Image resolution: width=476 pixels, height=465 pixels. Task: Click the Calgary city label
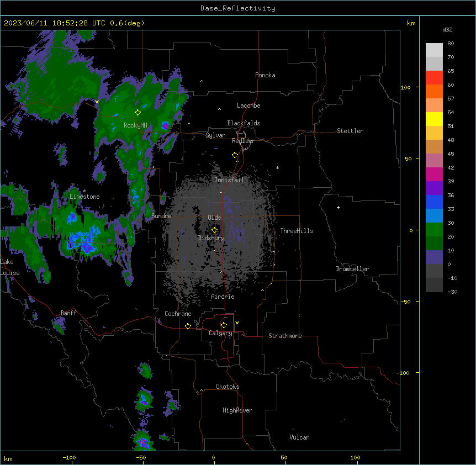pyautogui.click(x=220, y=333)
